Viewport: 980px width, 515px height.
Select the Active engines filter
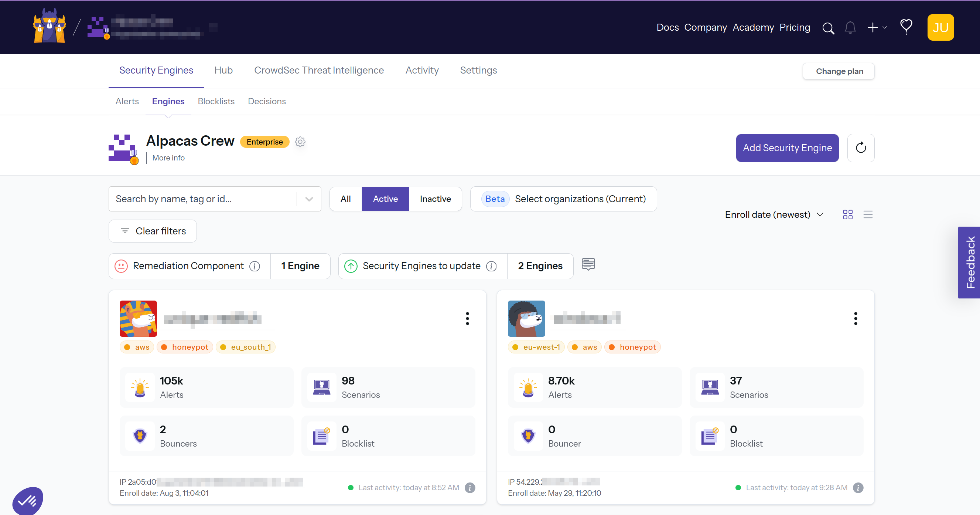click(385, 199)
